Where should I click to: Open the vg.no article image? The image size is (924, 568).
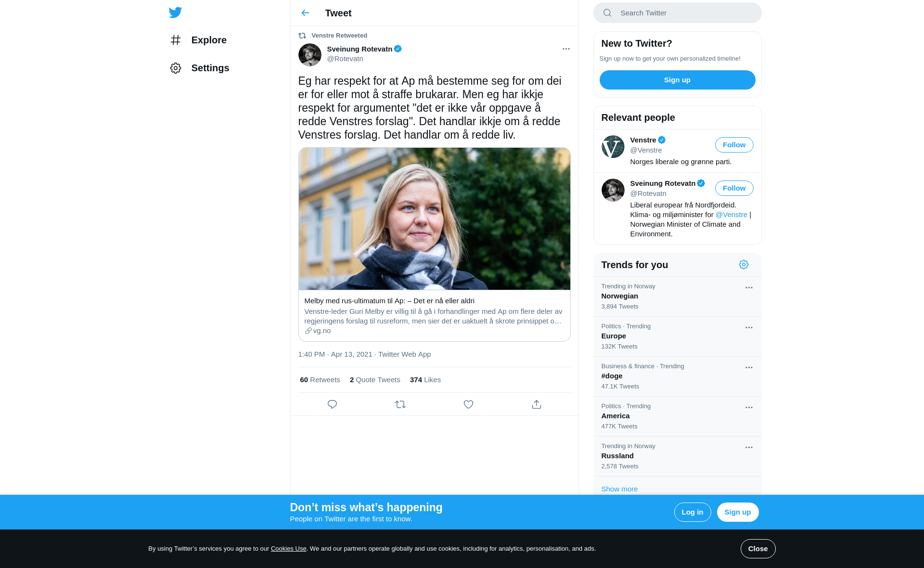[434, 219]
